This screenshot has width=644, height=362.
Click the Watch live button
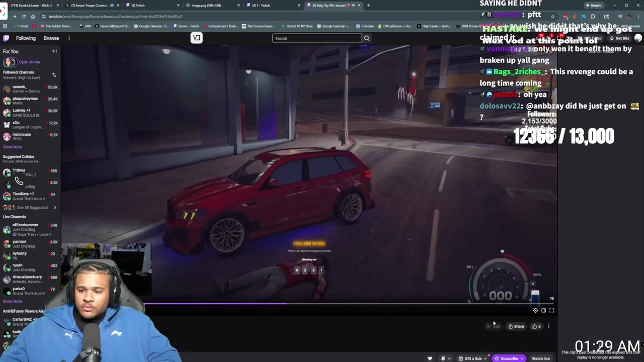click(541, 358)
